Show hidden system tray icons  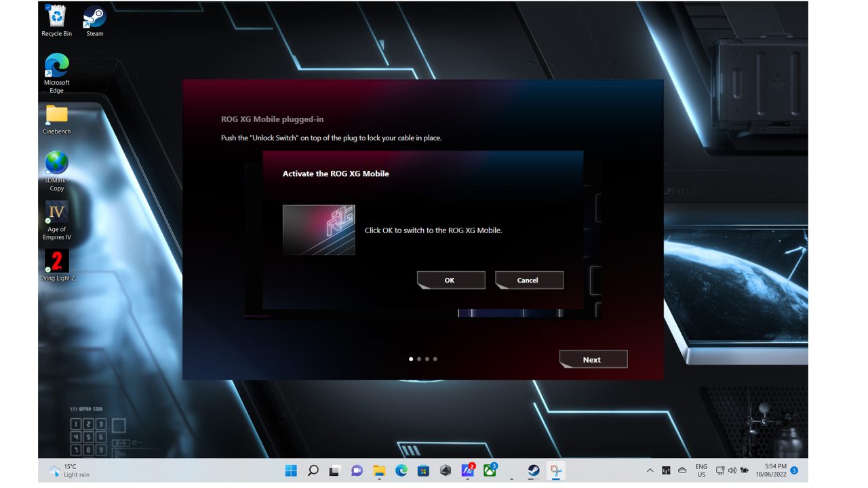click(x=650, y=470)
